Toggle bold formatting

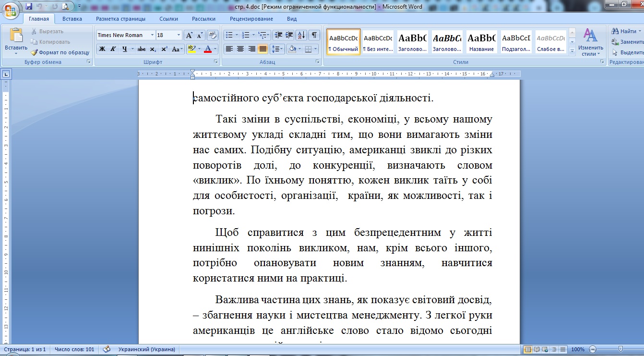coord(102,49)
